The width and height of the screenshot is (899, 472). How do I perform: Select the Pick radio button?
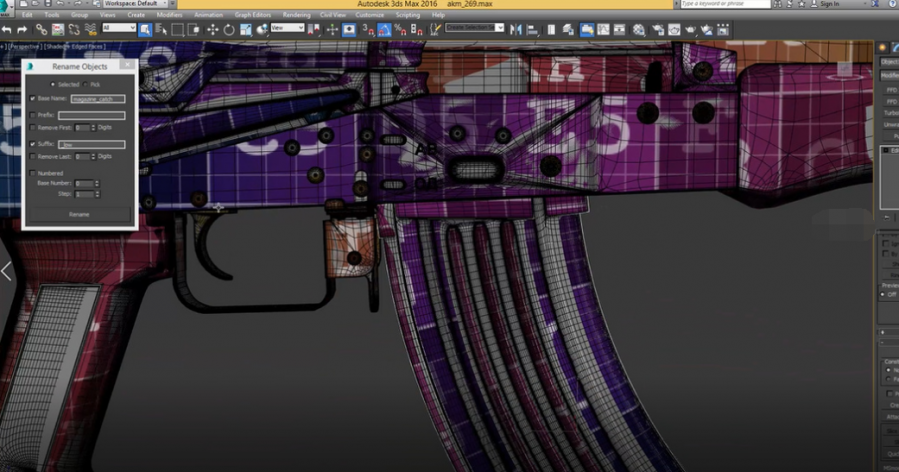[86, 84]
